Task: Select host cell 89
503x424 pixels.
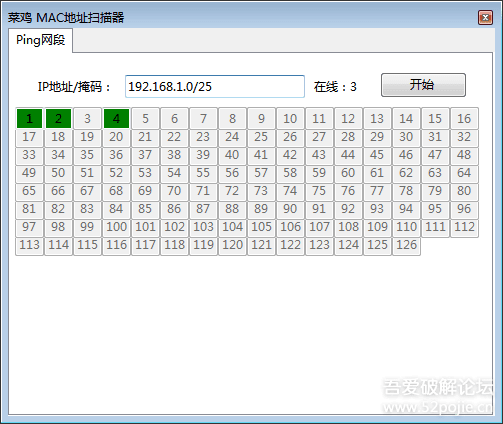Action: [x=261, y=209]
